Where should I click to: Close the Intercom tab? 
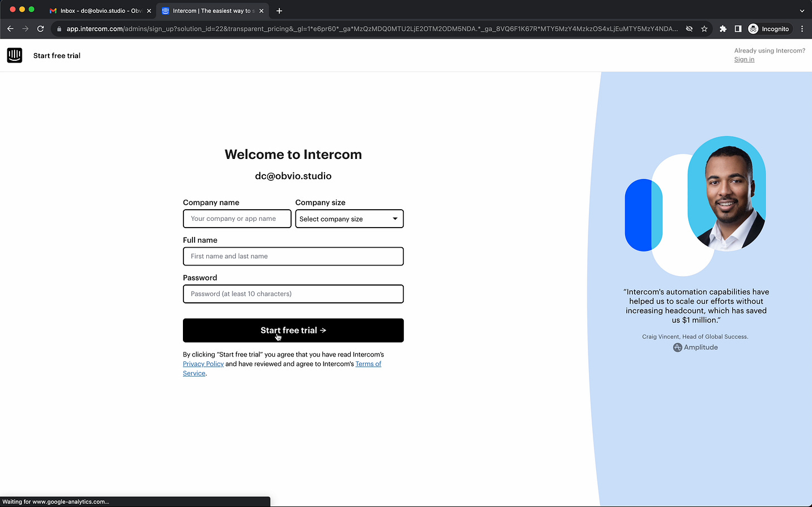pos(261,11)
